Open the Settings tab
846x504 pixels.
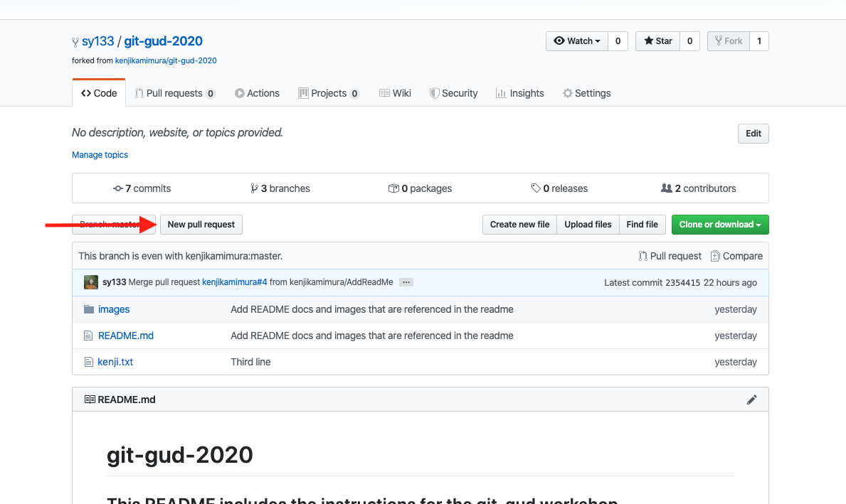(x=586, y=93)
